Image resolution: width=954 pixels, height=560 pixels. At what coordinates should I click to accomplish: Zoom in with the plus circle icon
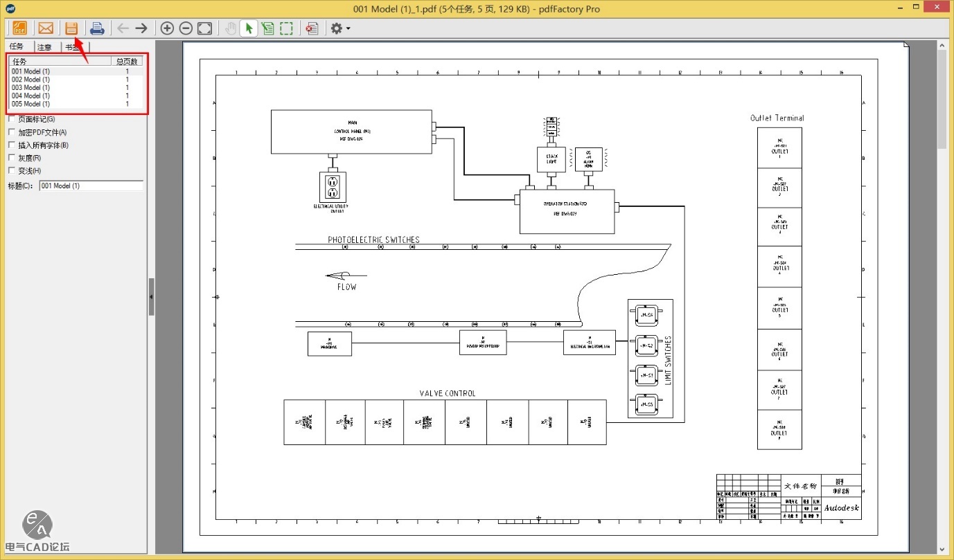tap(167, 28)
